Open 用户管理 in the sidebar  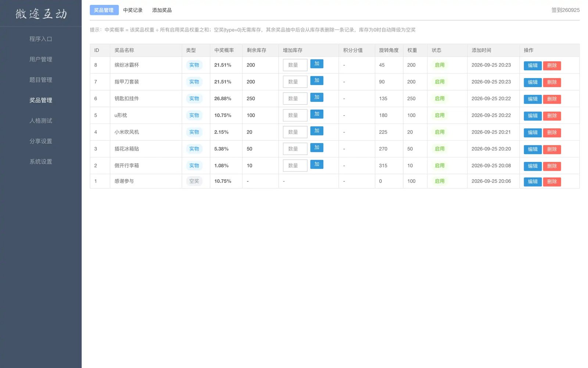[x=41, y=59]
